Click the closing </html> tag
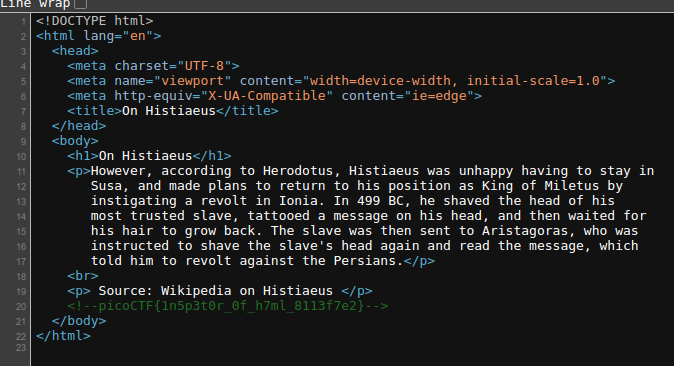 (x=64, y=336)
